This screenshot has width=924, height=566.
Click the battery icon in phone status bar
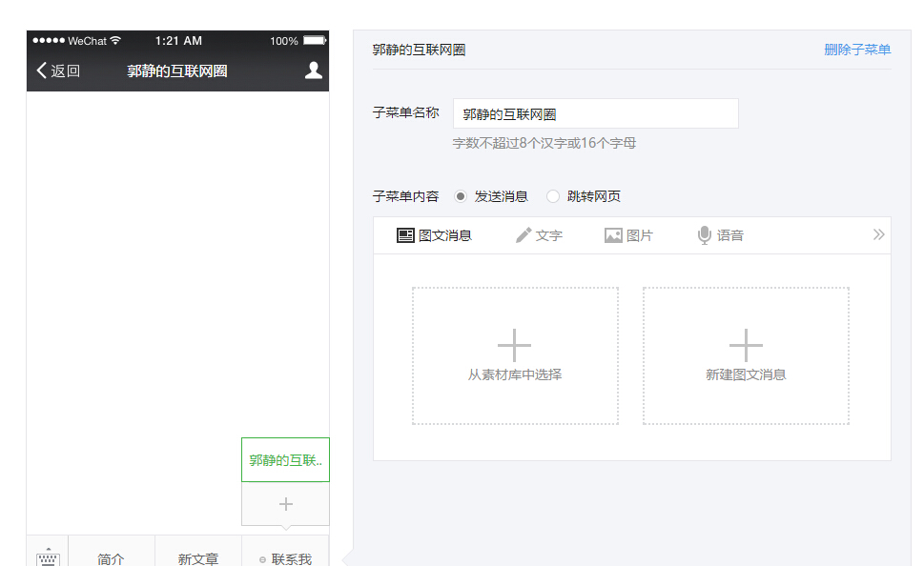[x=315, y=41]
